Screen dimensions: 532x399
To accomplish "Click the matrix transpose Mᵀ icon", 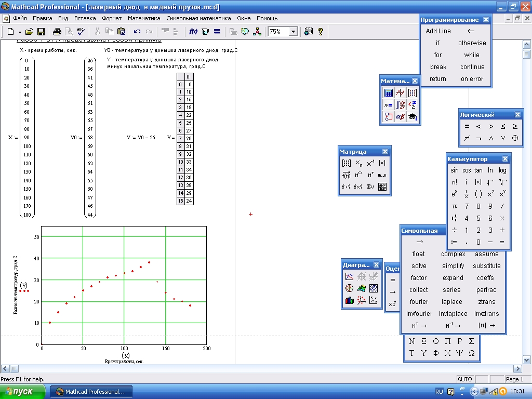I will tap(370, 175).
